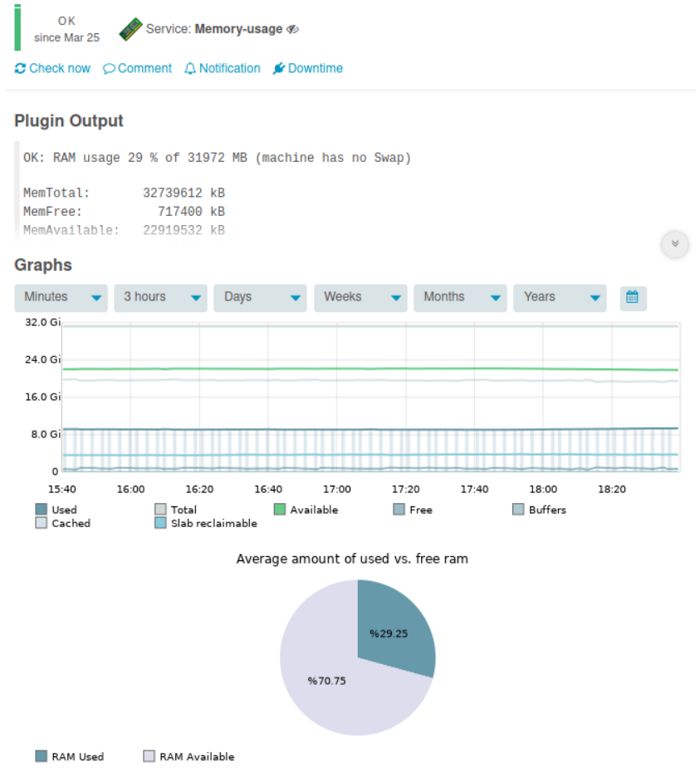Click the 24.0 Gi y-axis label
700x777 pixels.
(42, 359)
